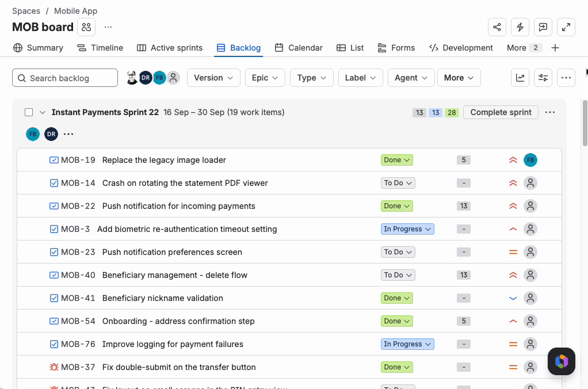Click the feedback speech bubble icon
Viewport: 588px width, 389px height.
(x=543, y=27)
